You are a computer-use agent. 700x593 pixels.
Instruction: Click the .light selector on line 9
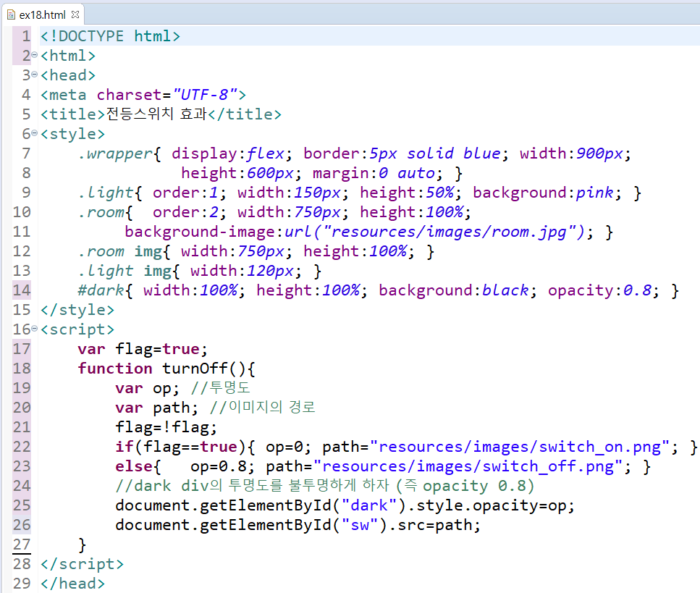[x=106, y=193]
